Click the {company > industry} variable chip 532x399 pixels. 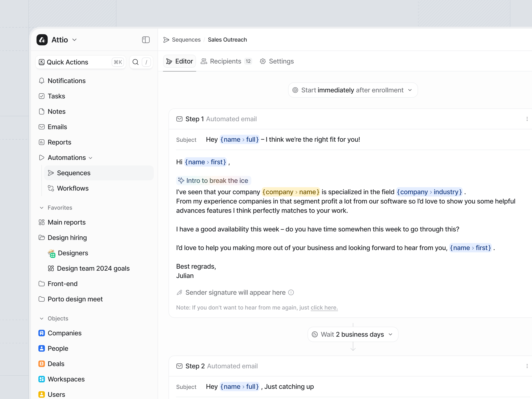point(429,192)
